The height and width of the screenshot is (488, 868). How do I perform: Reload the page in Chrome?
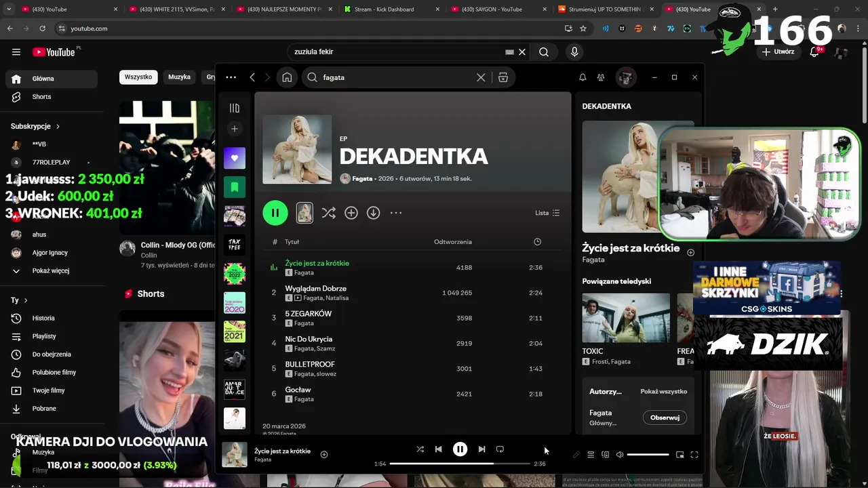(x=42, y=28)
